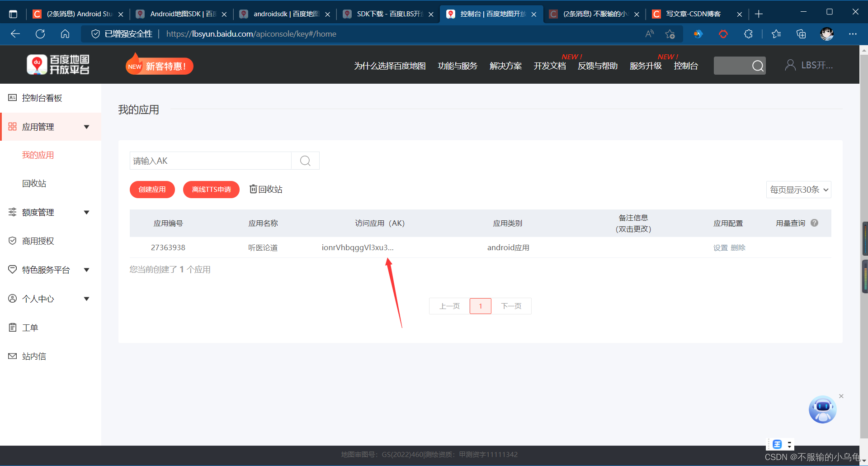Viewport: 868px width, 466px height.
Task: Open tab actions menu icon
Action: 13,14
